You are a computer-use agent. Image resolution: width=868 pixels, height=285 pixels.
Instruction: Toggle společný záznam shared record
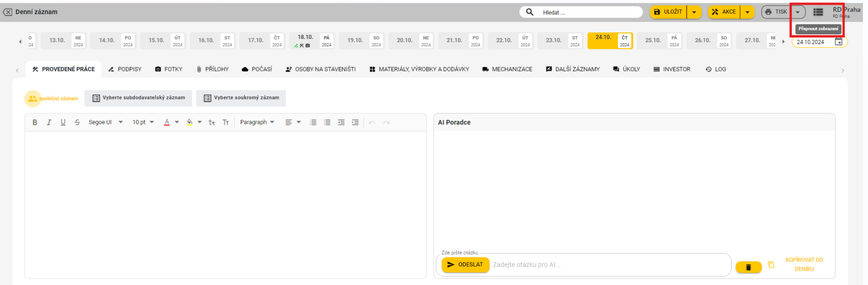(x=32, y=98)
